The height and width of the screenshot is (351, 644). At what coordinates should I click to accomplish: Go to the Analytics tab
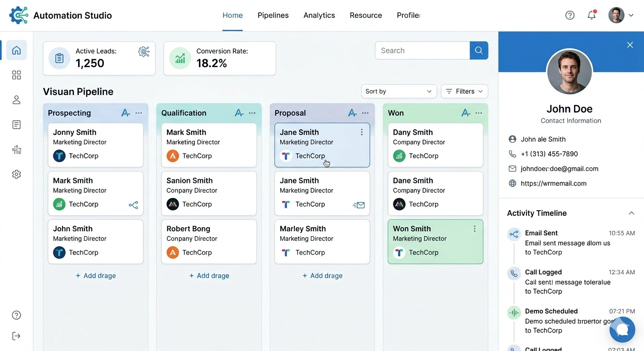coord(319,15)
